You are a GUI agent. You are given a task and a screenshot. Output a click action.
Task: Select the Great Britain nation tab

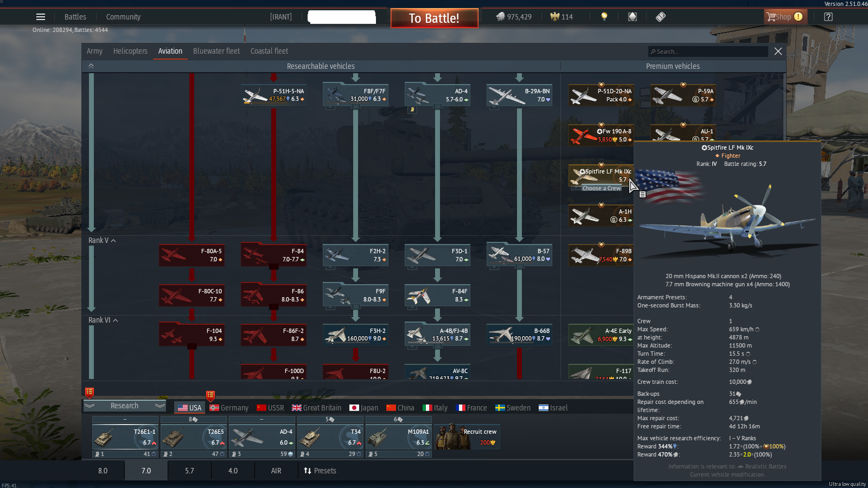point(316,408)
